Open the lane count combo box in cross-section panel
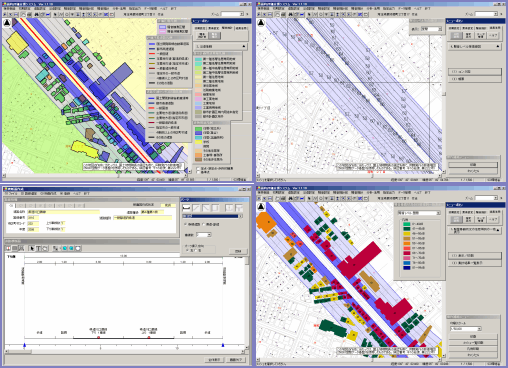Image resolution: width=508 pixels, height=368 pixels. [x=204, y=235]
